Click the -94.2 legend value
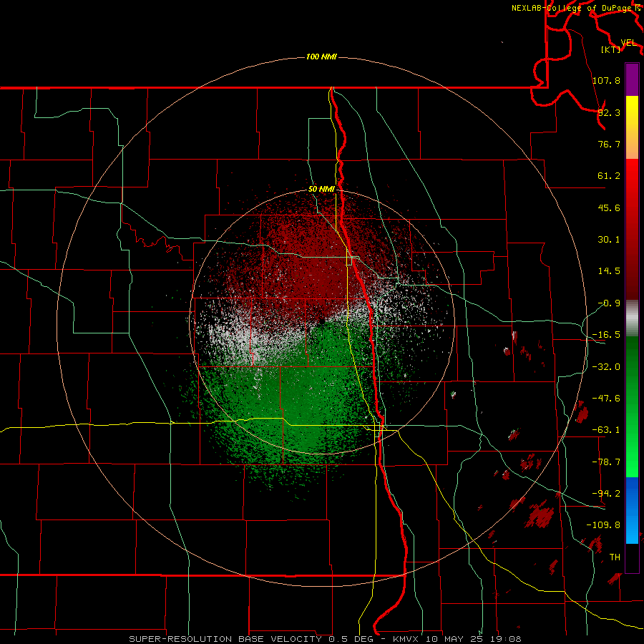 pyautogui.click(x=606, y=494)
